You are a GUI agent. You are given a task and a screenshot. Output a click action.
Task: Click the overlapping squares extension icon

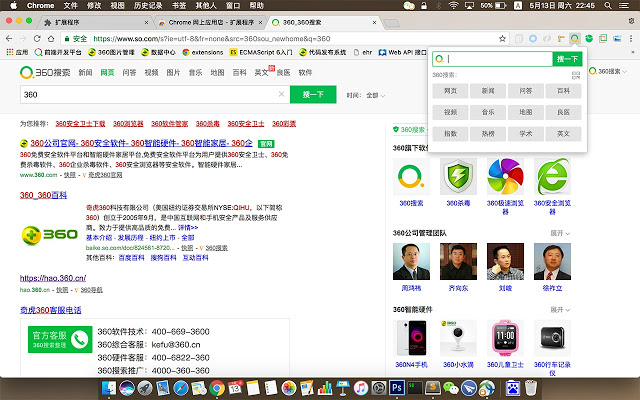(x=603, y=38)
